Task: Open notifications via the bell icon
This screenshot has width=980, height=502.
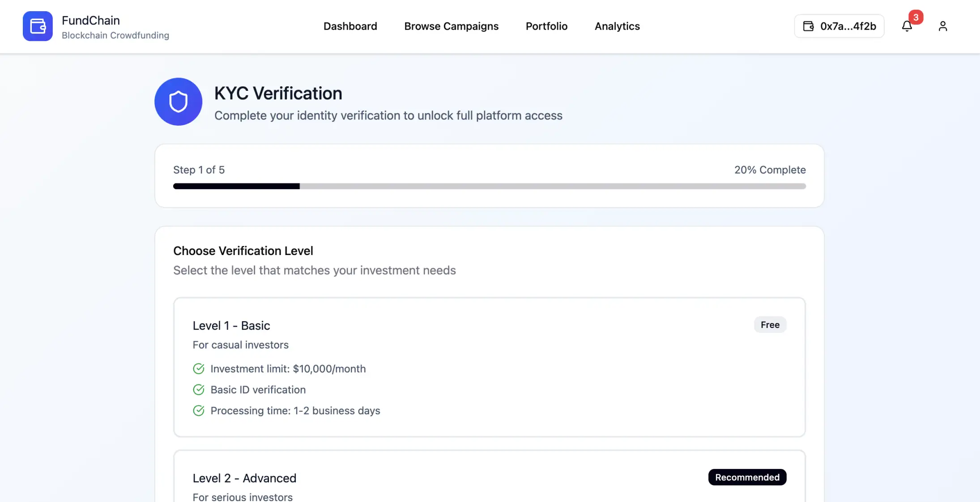Action: pyautogui.click(x=907, y=26)
